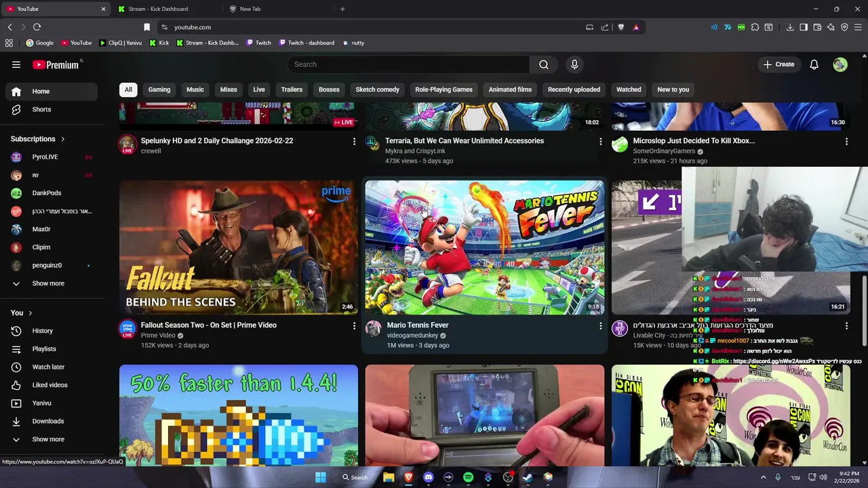This screenshot has width=868, height=488.
Task: Bookmark this page icon in address bar
Action: click(146, 27)
